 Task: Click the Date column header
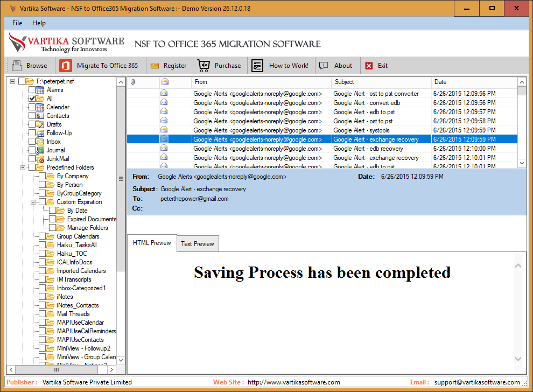[474, 82]
